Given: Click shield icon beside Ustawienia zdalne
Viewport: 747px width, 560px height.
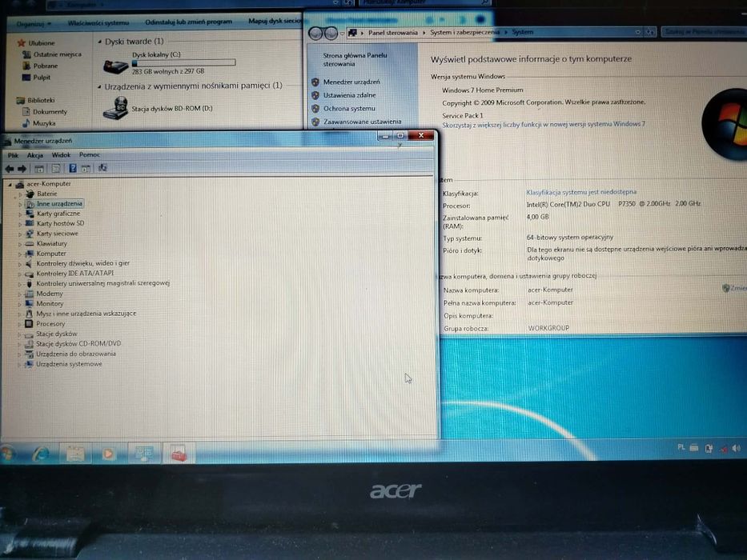Looking at the screenshot, I should click(x=315, y=95).
